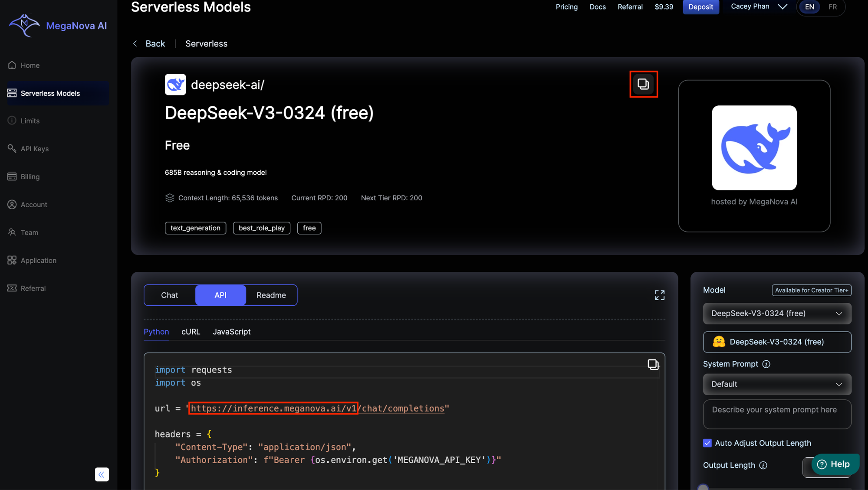Toggle Auto Adjust Output Length checkbox
The height and width of the screenshot is (490, 868).
707,443
